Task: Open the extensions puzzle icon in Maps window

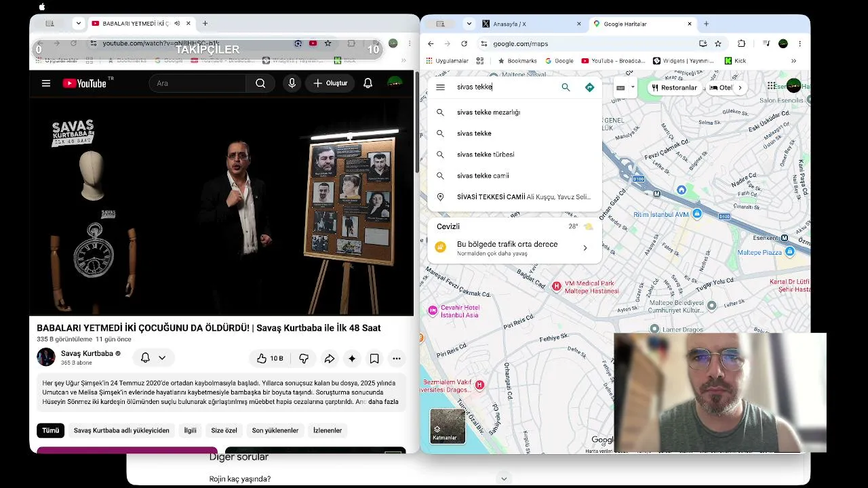Action: [741, 43]
